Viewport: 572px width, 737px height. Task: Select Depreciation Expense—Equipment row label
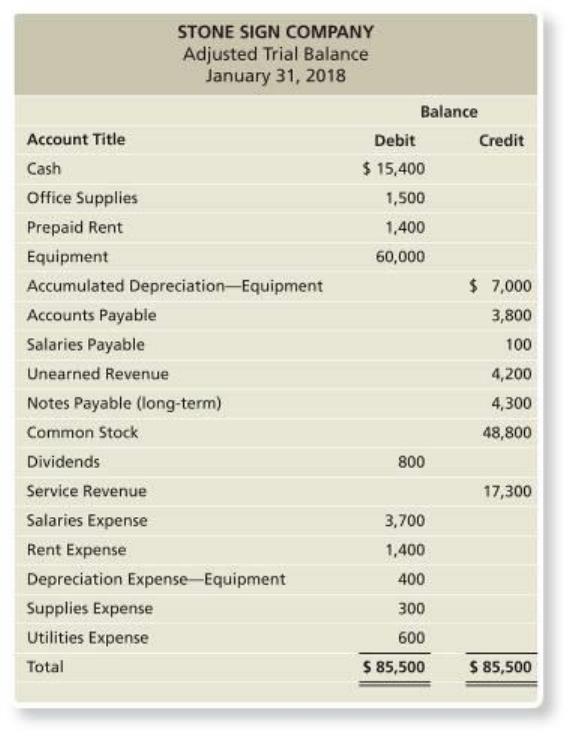tap(156, 579)
